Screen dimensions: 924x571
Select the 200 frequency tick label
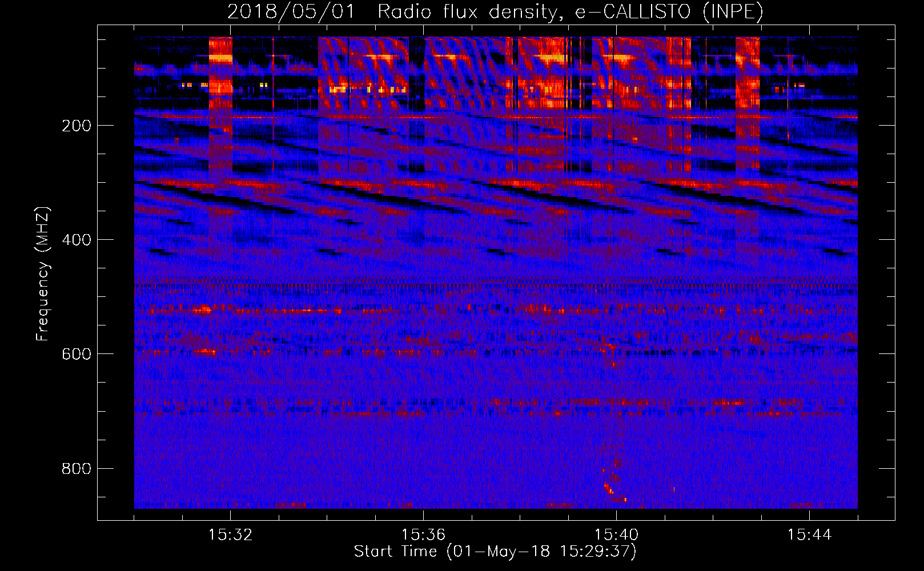pos(77,126)
